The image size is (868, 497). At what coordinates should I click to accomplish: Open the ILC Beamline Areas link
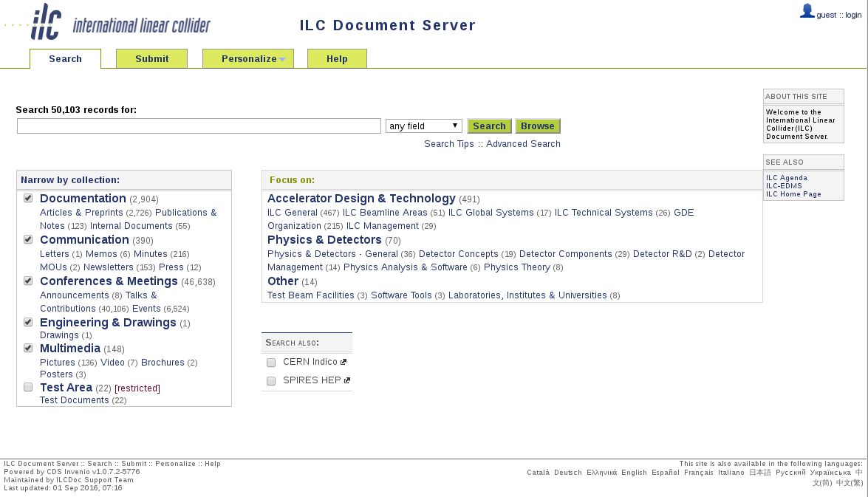point(385,213)
